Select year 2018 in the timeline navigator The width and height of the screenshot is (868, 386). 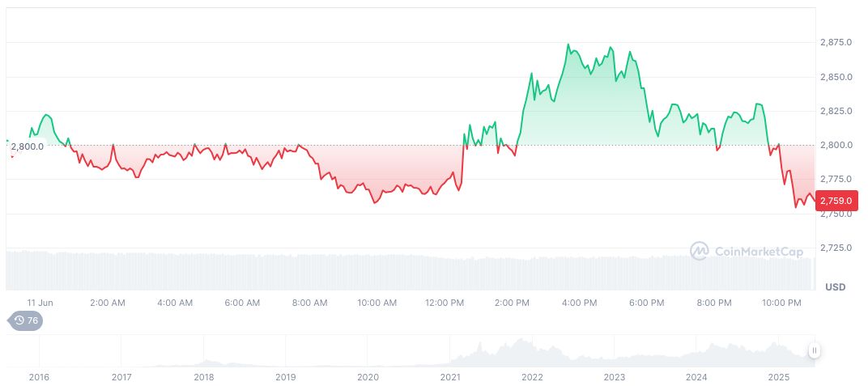click(204, 377)
